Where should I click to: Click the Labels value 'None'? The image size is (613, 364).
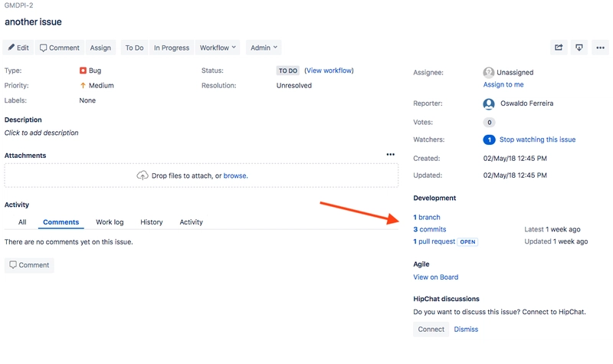pos(87,100)
